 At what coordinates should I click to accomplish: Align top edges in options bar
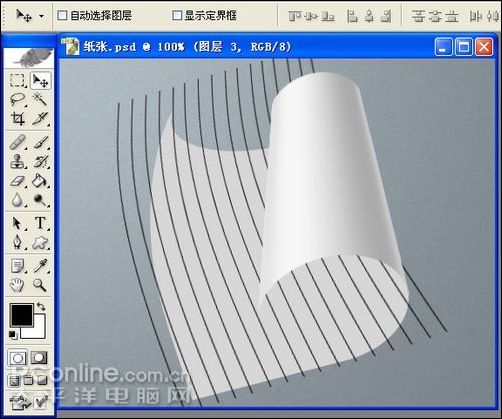click(294, 16)
